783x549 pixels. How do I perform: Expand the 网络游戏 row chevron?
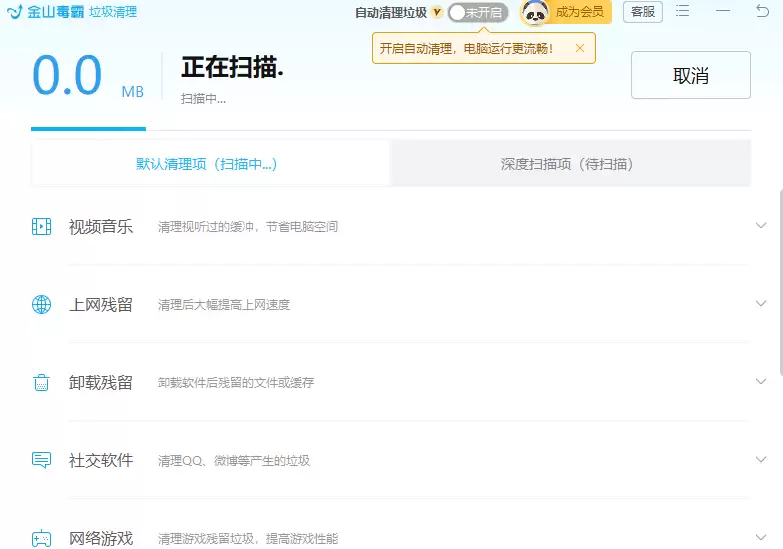pyautogui.click(x=761, y=537)
